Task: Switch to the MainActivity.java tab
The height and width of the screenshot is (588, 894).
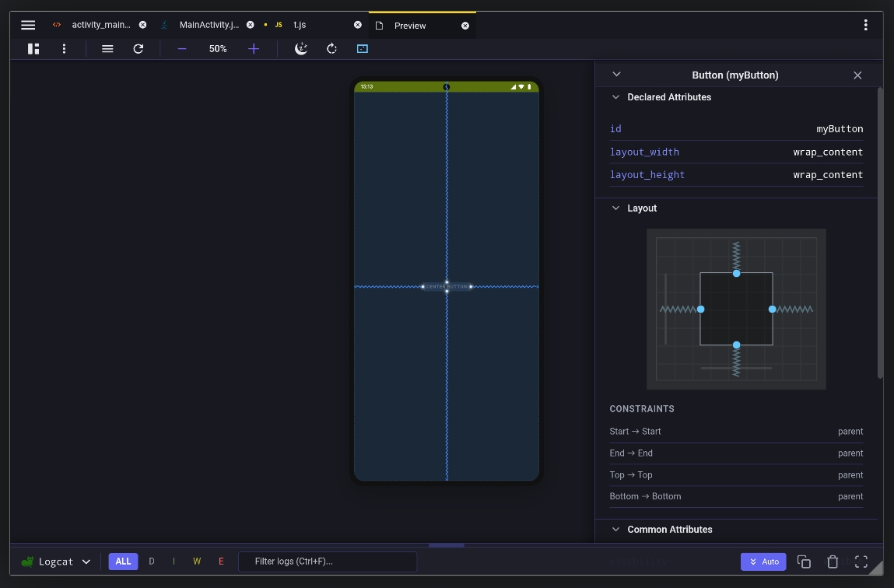Action: pyautogui.click(x=209, y=25)
